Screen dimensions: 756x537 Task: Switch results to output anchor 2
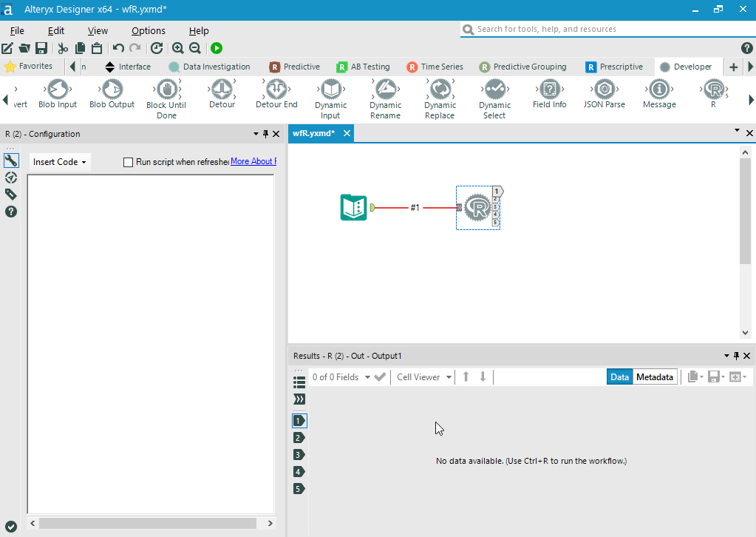coord(299,438)
